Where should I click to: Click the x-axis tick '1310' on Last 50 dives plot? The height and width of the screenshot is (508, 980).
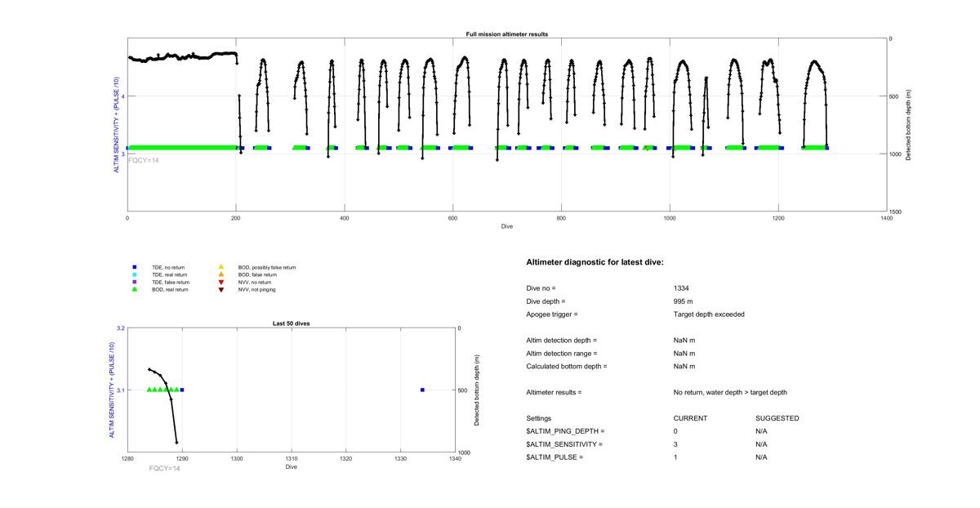pyautogui.click(x=292, y=459)
